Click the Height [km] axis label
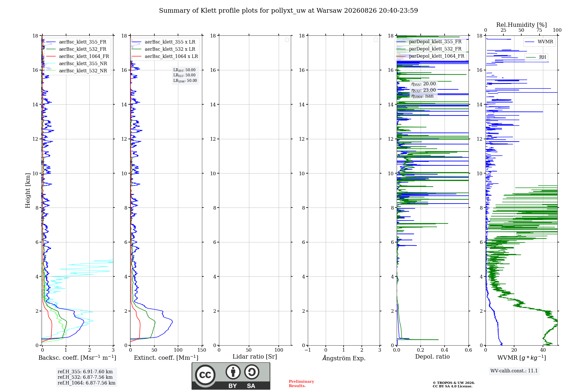Image resolution: width=577 pixels, height=392 pixels. tap(28, 191)
